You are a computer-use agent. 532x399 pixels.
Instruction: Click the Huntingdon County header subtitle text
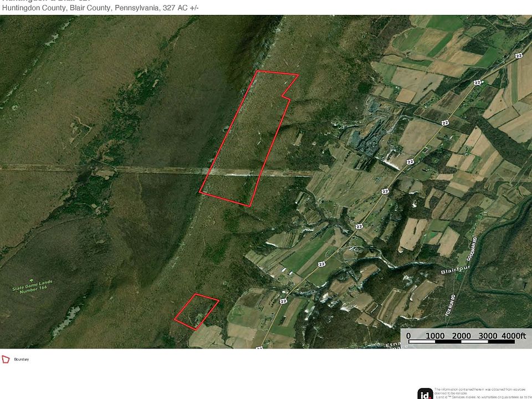[100, 8]
